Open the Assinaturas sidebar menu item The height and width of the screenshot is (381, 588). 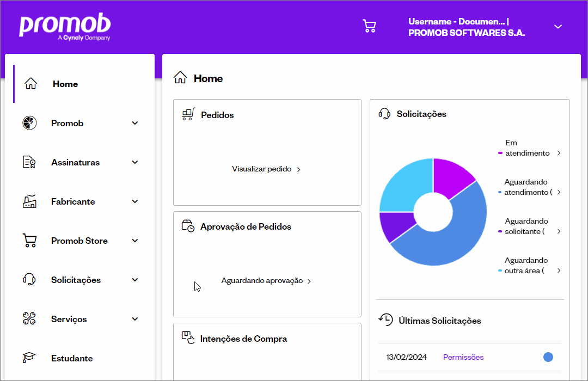click(75, 162)
